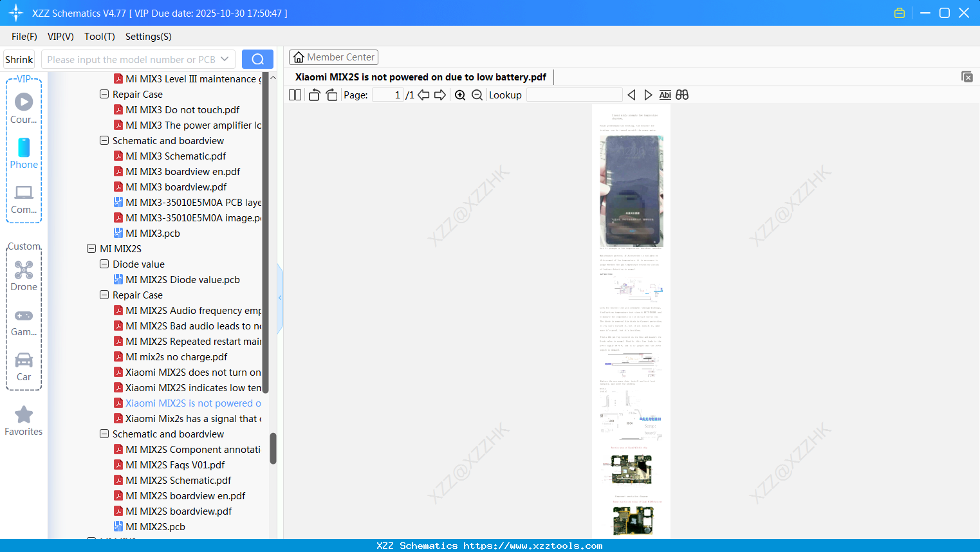Open MI MIX3 Schematic.pdf
Viewport: 980px width, 552px height.
176,156
